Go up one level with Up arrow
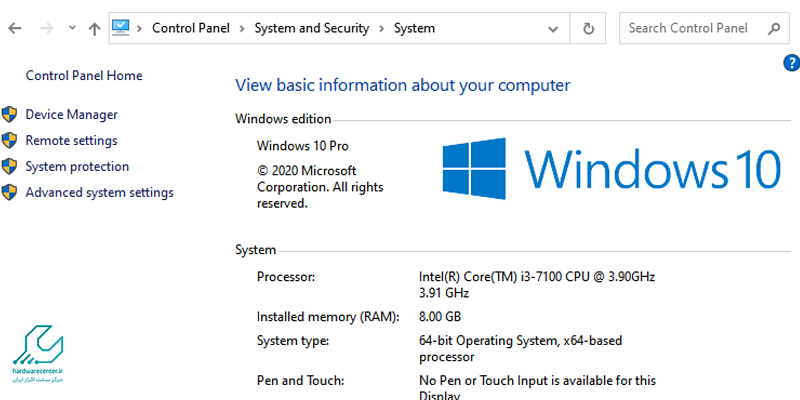 tap(94, 29)
